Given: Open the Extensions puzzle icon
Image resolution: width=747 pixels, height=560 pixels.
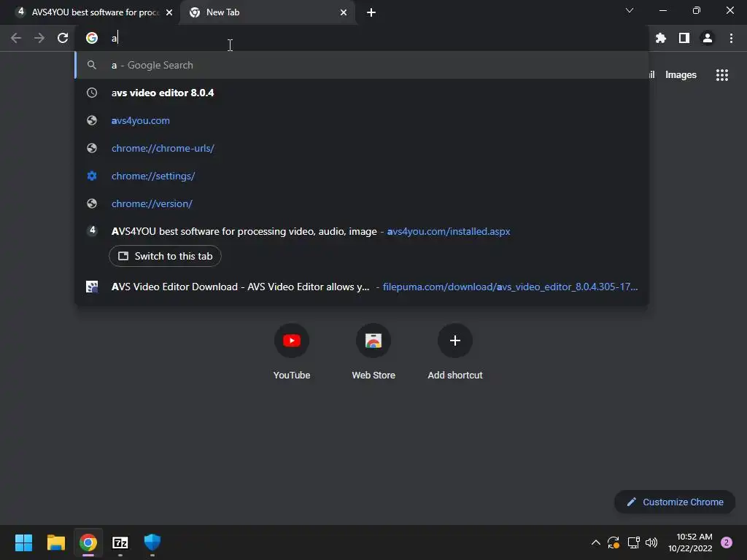Looking at the screenshot, I should (661, 38).
